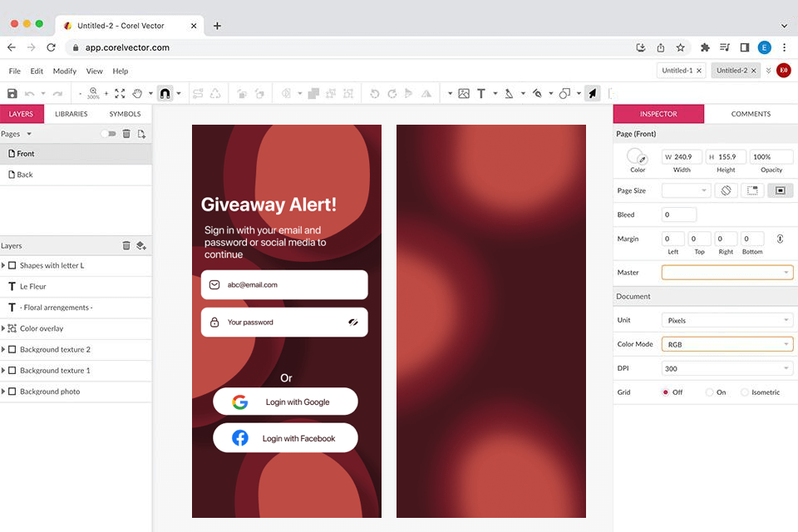
Task: Open the File menu
Action: click(x=15, y=71)
